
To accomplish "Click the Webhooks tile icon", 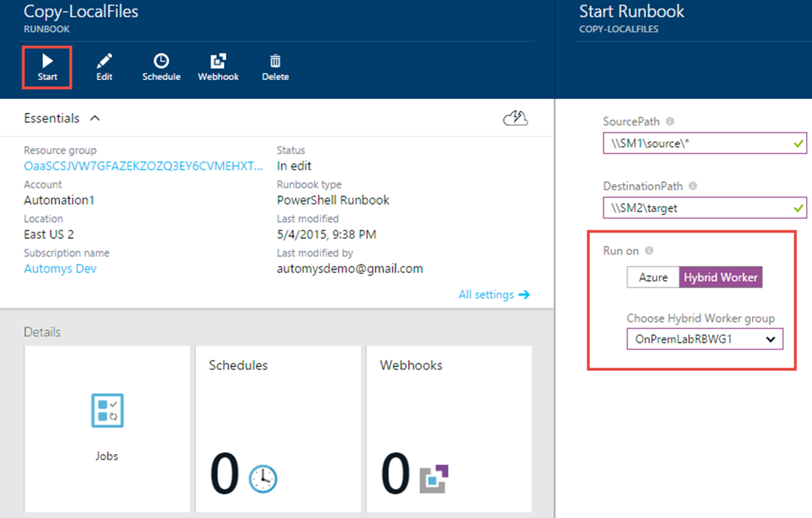I will pyautogui.click(x=434, y=479).
